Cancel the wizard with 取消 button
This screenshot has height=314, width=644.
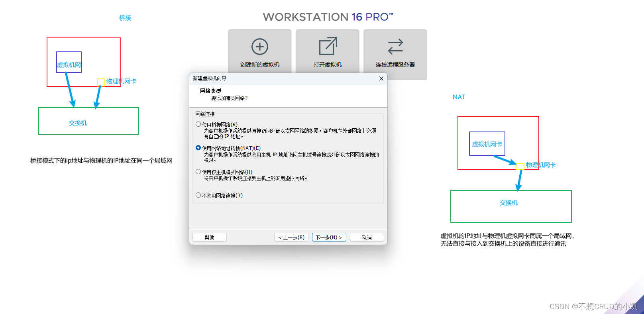click(x=367, y=237)
